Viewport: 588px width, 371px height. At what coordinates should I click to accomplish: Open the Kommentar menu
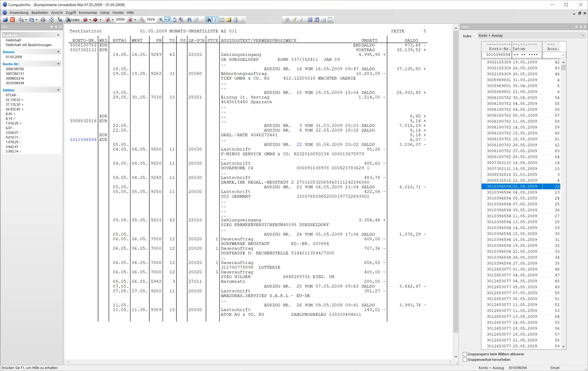[x=88, y=12]
